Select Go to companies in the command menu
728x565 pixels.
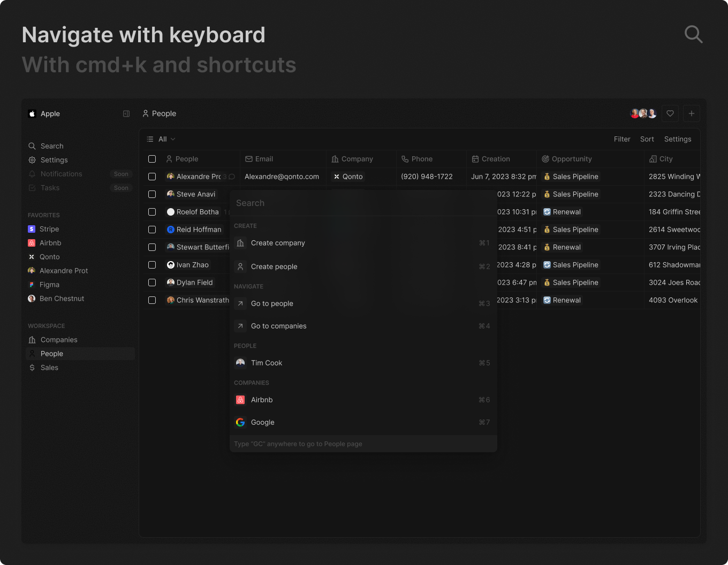pos(278,326)
